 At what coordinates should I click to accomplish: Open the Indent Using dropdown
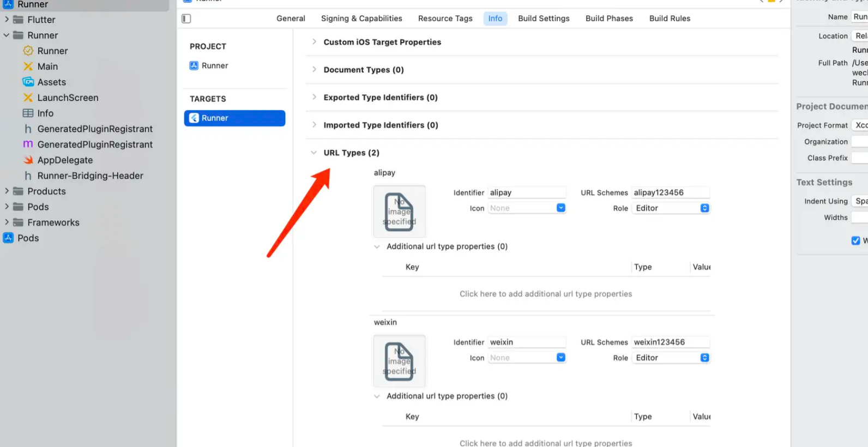[860, 201]
